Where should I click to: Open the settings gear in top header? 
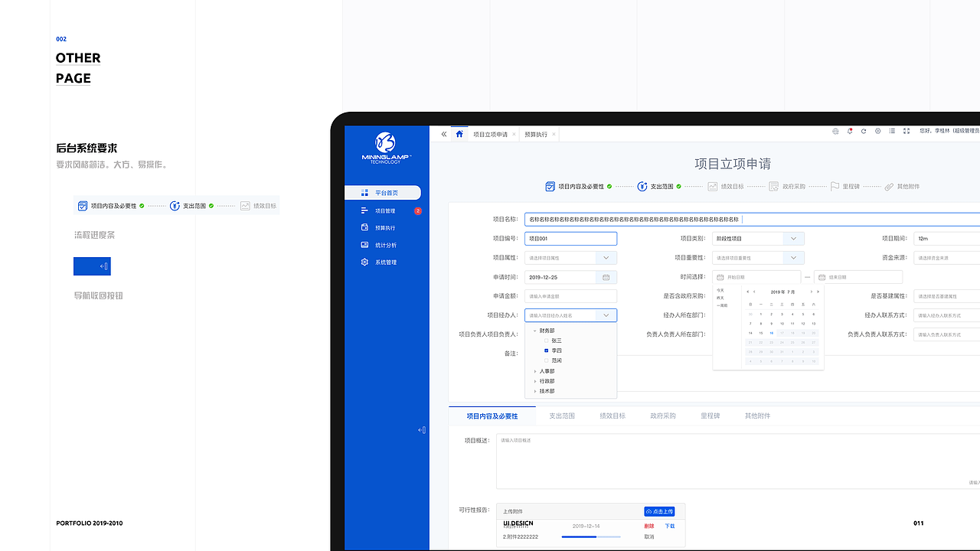coord(878,131)
